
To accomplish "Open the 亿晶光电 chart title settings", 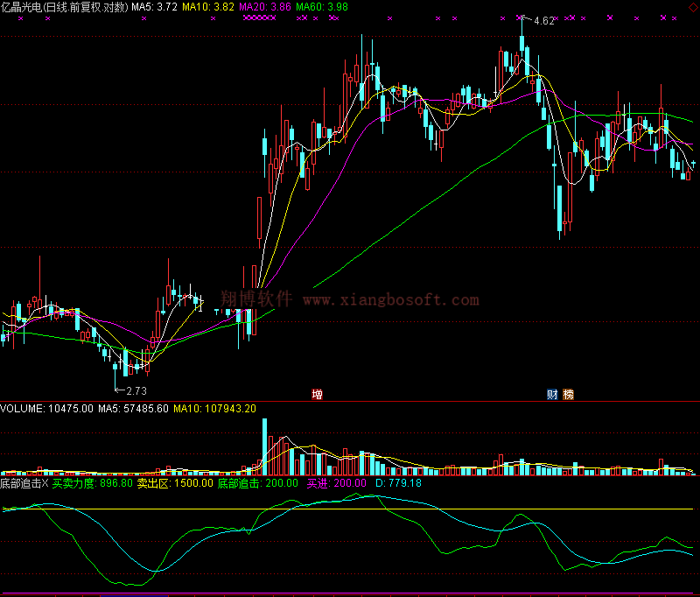I will [64, 6].
